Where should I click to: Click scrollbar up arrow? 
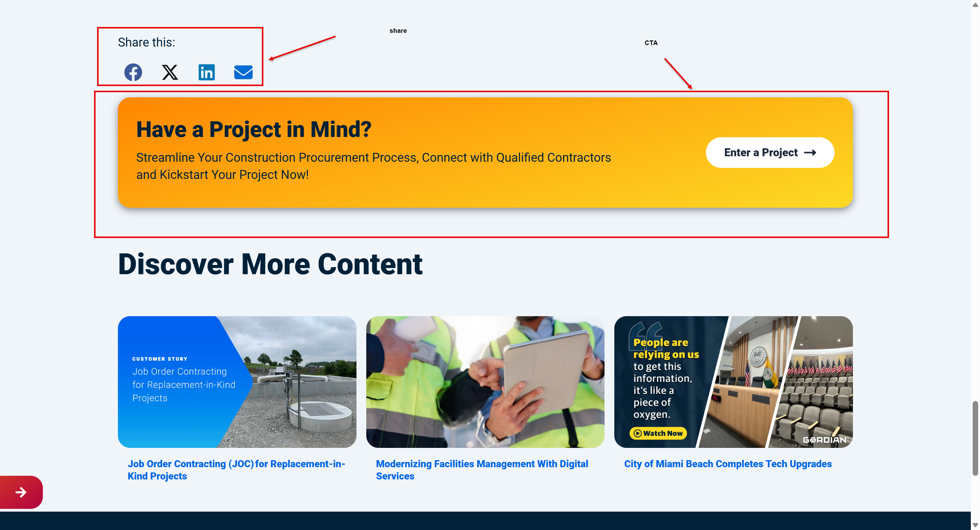click(975, 5)
